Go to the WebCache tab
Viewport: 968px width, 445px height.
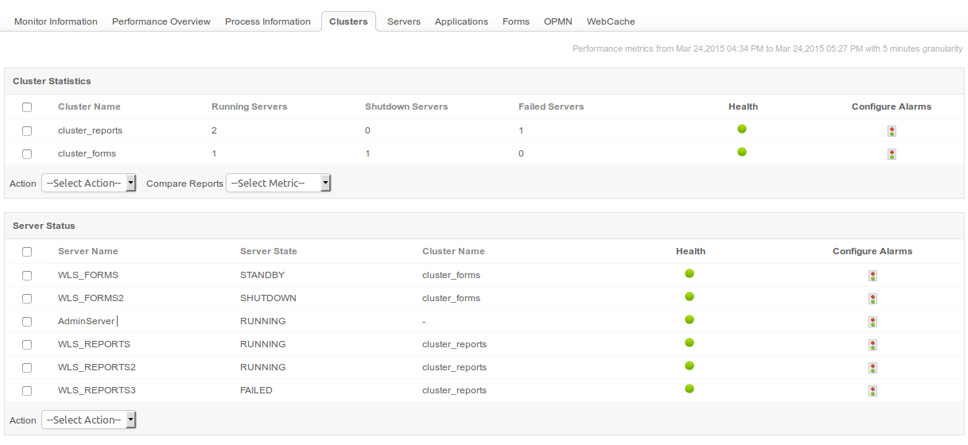pyautogui.click(x=610, y=21)
